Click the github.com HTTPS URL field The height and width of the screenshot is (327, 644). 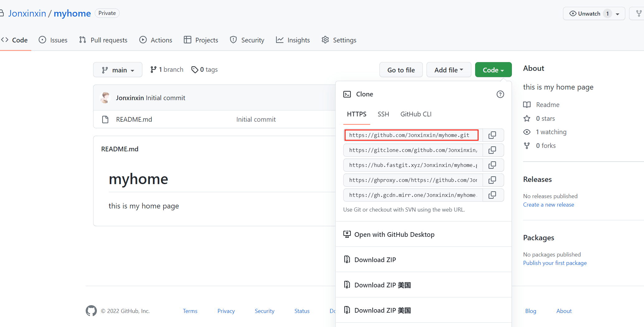coord(411,135)
